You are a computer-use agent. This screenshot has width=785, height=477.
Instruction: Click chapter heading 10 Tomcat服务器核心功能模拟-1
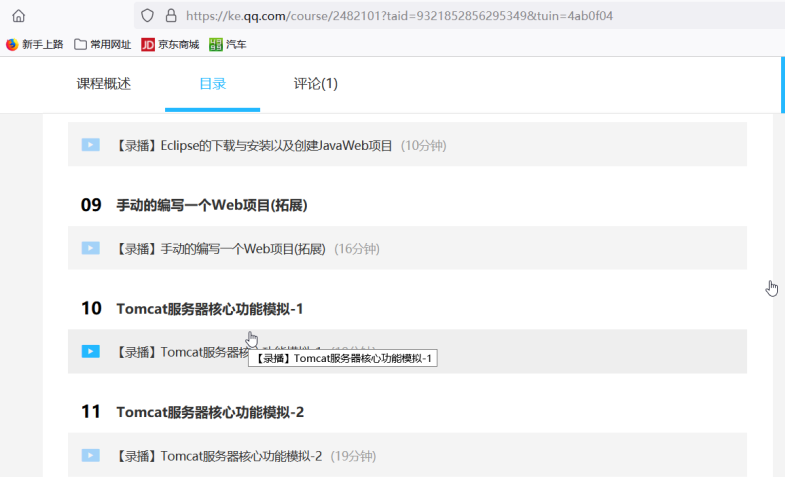click(192, 308)
